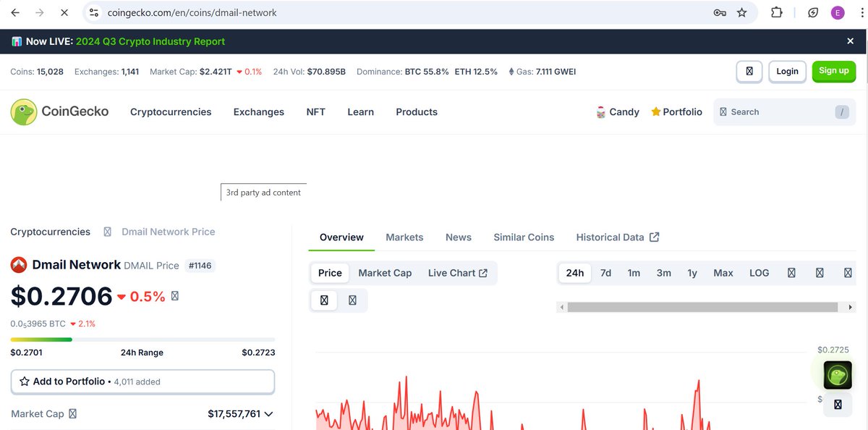Click the icon next to 0.5% change

(174, 296)
